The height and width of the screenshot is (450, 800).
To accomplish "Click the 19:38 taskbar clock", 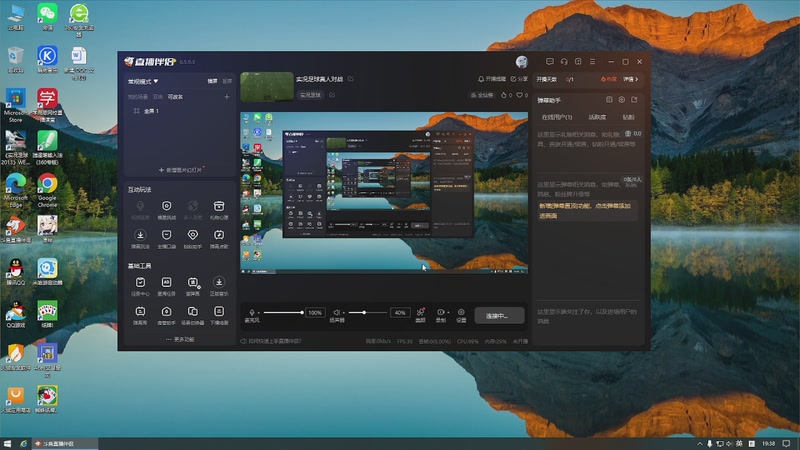I will coord(768,444).
